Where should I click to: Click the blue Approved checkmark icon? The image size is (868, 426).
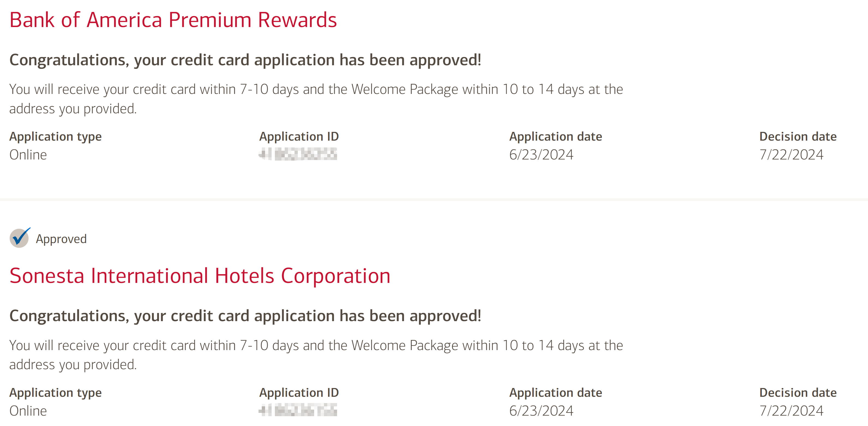[x=20, y=238]
